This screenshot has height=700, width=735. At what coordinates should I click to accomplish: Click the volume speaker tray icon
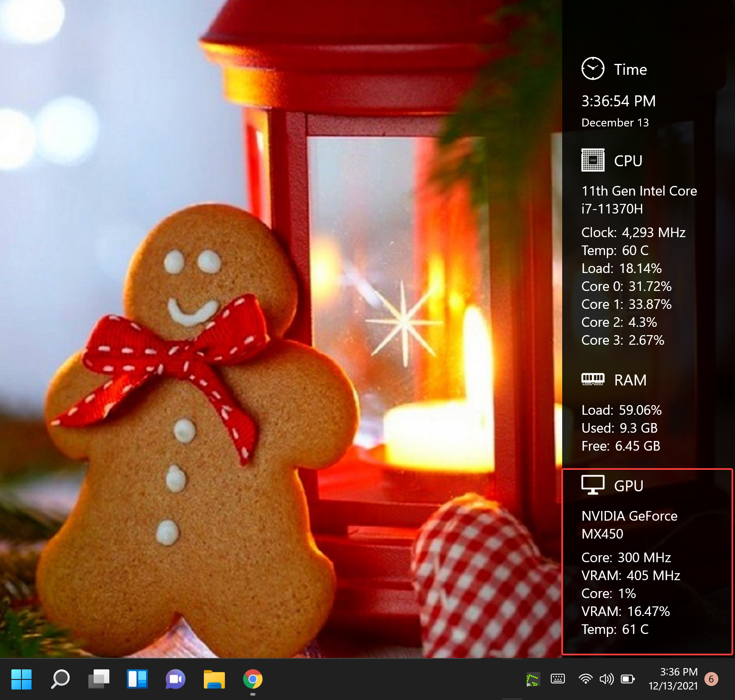tap(606, 679)
